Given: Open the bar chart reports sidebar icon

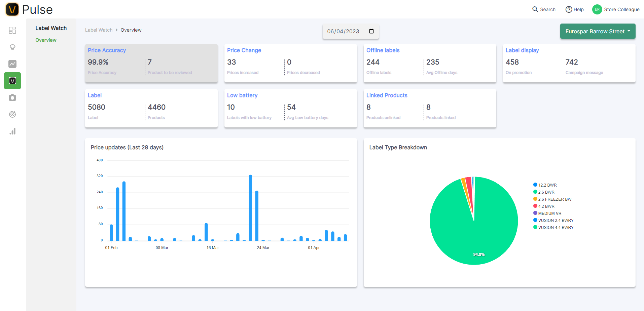Looking at the screenshot, I should coord(12,131).
